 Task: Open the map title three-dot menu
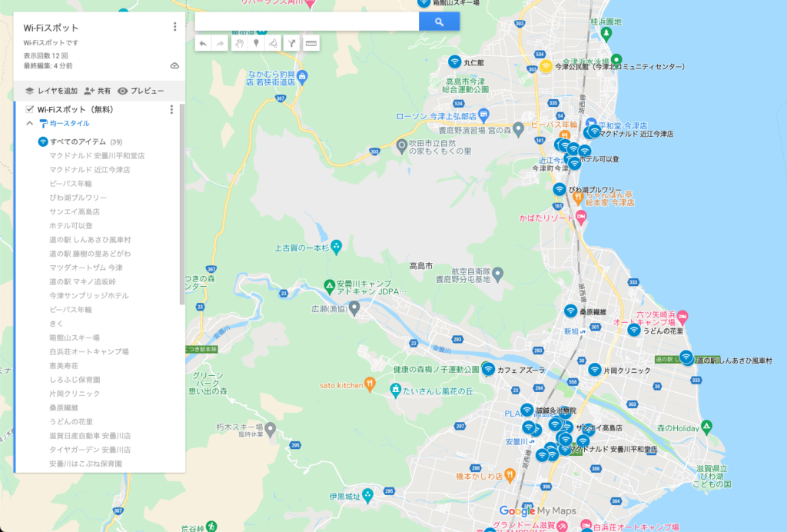175,27
